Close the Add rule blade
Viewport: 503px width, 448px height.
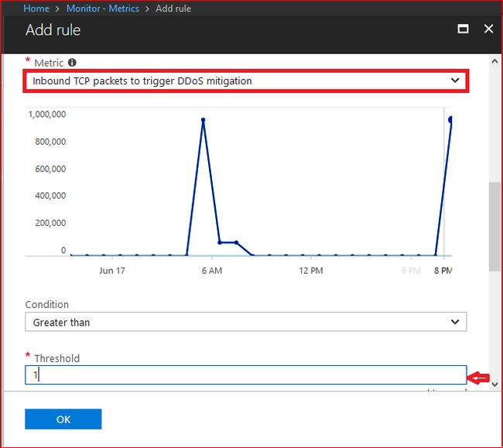(488, 29)
